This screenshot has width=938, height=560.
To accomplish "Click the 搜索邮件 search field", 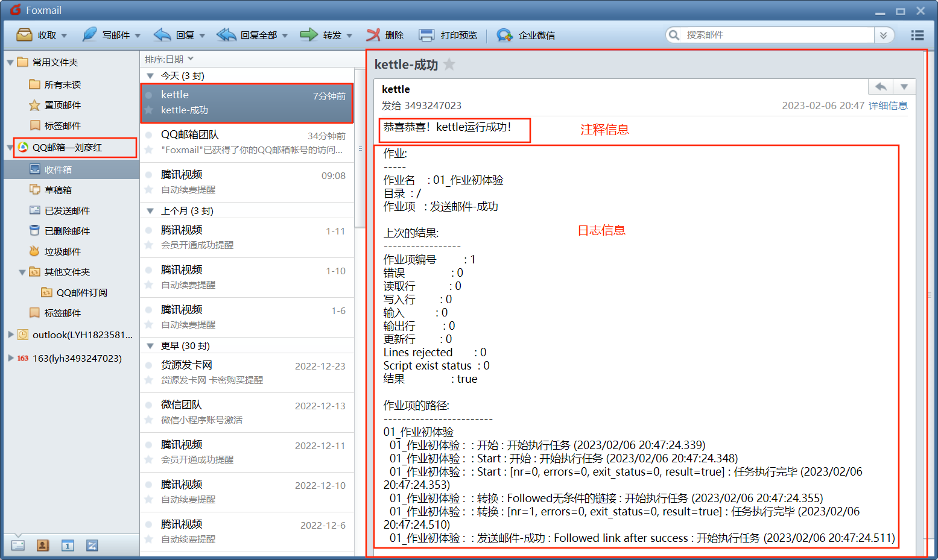I will coord(778,35).
